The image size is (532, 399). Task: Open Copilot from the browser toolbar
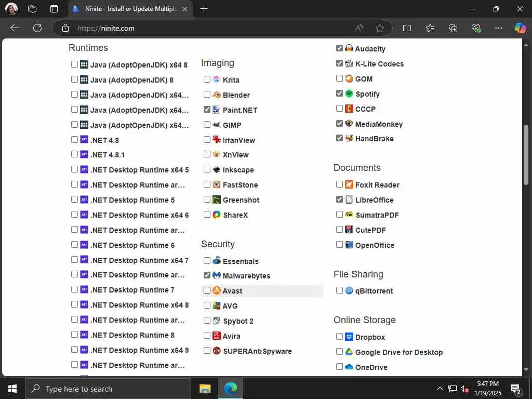coord(520,28)
